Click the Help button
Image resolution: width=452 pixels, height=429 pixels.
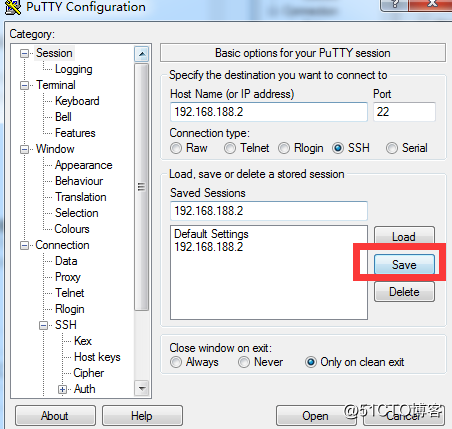tap(142, 416)
